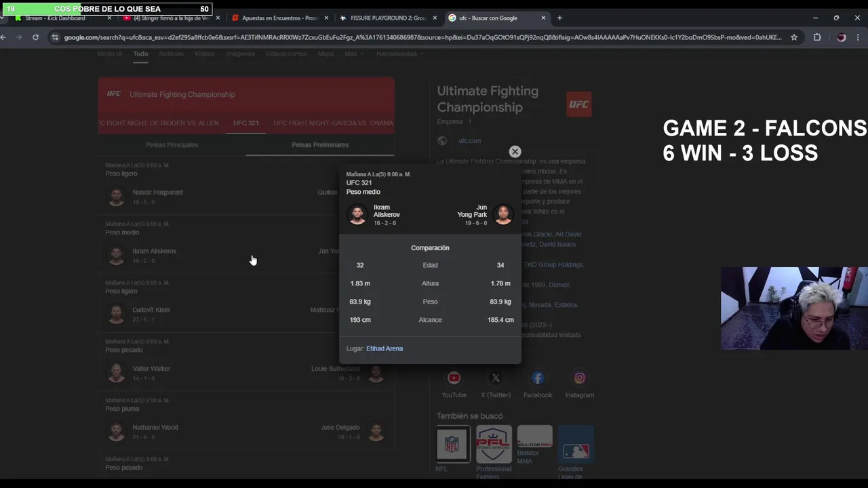Click the globe icon beside ufc.com
The image size is (868, 488).
point(442,141)
